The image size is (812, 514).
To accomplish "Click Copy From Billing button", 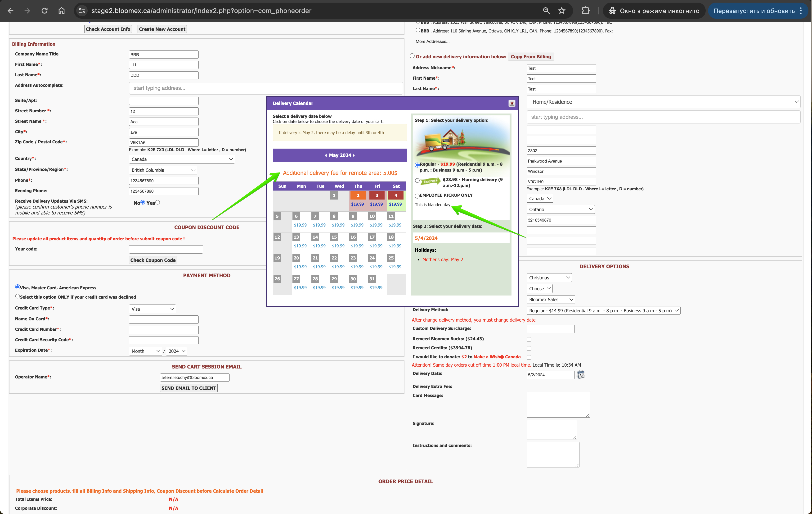I will click(x=530, y=57).
